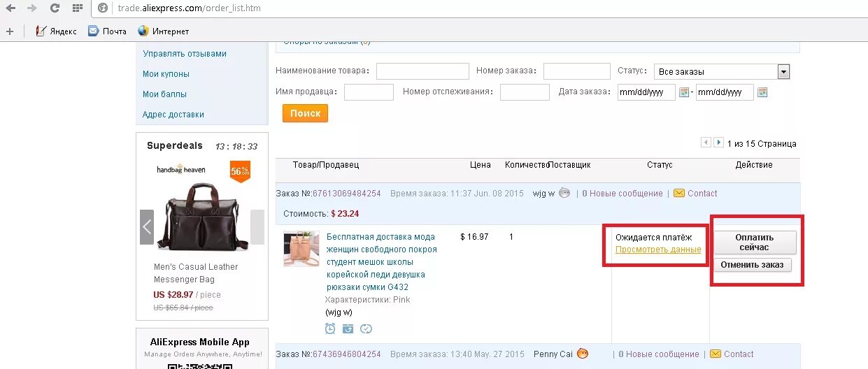This screenshot has width=868, height=369.
Task: Click the Ожидается платёж status text
Action: click(x=653, y=238)
